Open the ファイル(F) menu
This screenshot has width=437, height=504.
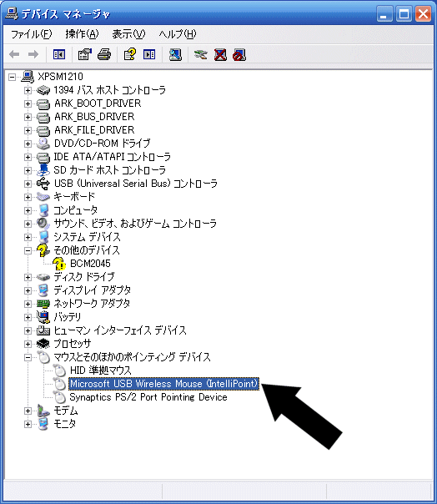pos(31,34)
